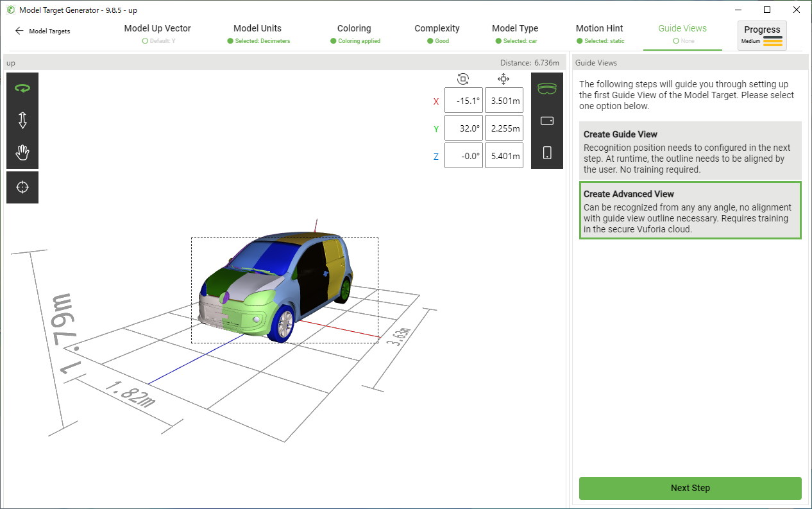Open the Model Up Vector step
The width and height of the screenshot is (812, 509).
157,34
